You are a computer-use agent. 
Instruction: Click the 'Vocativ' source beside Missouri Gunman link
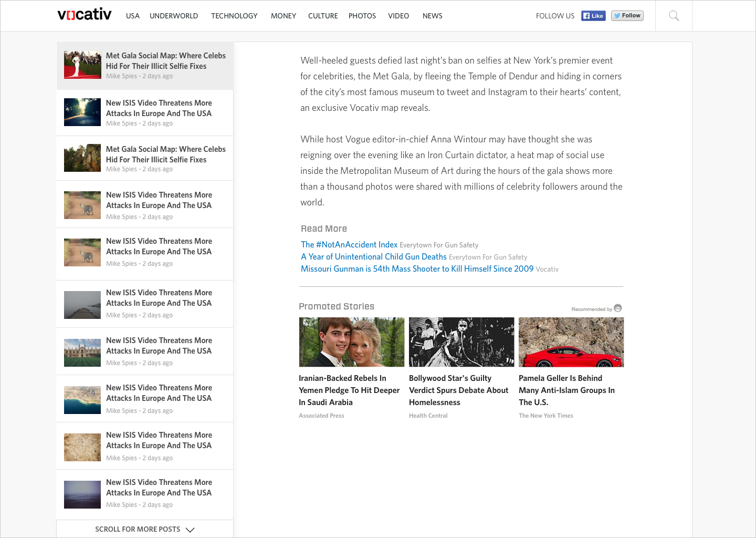coord(547,269)
